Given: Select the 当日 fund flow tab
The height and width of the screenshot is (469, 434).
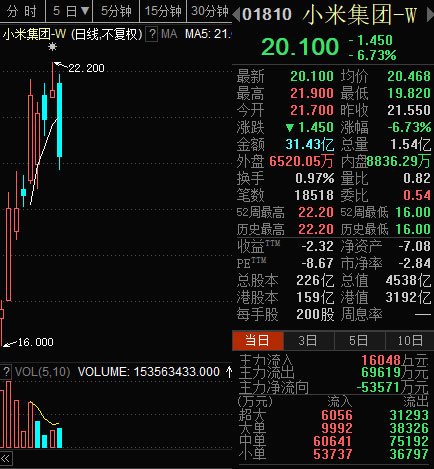Looking at the screenshot, I should 257,341.
